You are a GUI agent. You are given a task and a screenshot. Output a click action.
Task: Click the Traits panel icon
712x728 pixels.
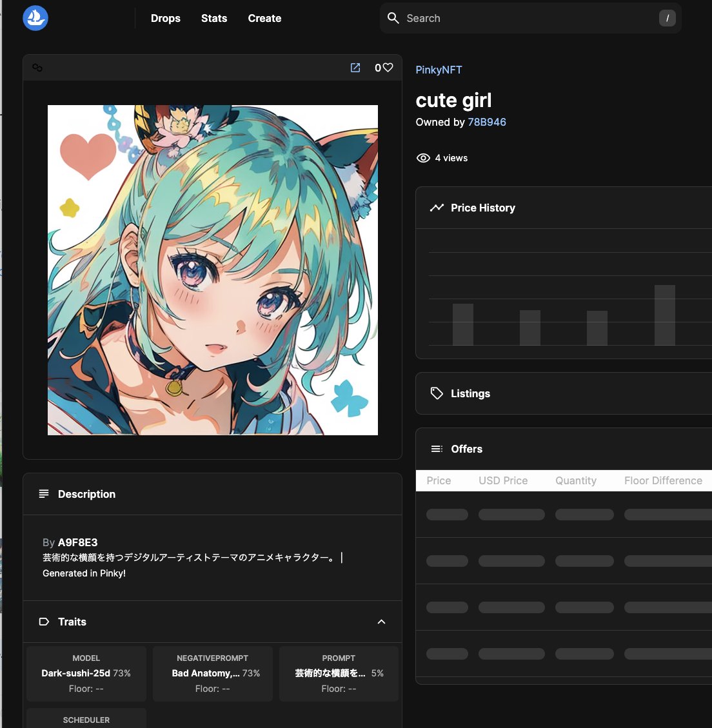coord(44,622)
